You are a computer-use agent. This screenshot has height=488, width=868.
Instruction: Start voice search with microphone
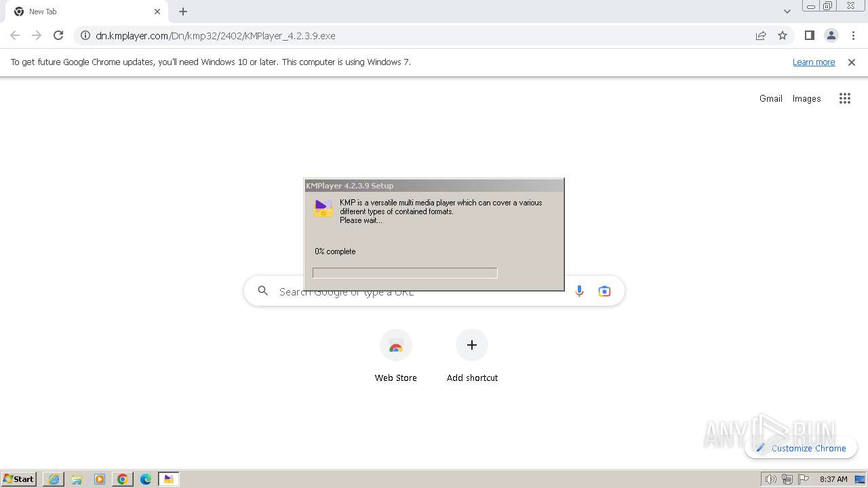[579, 291]
